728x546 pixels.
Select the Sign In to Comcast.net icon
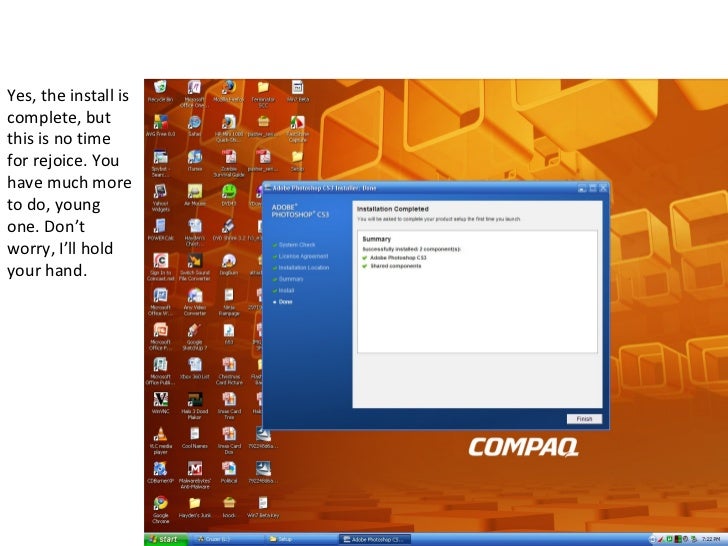point(161,267)
